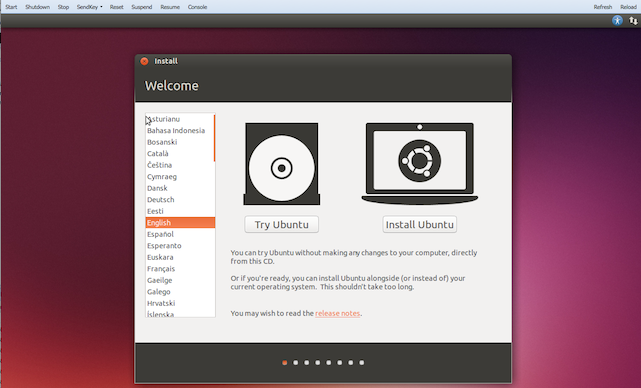Click Suspend in the VM toolbar
This screenshot has height=388, width=641.
[142, 7]
